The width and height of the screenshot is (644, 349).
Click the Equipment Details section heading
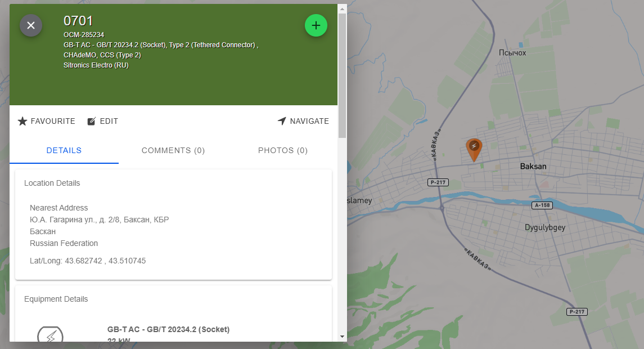tap(56, 299)
